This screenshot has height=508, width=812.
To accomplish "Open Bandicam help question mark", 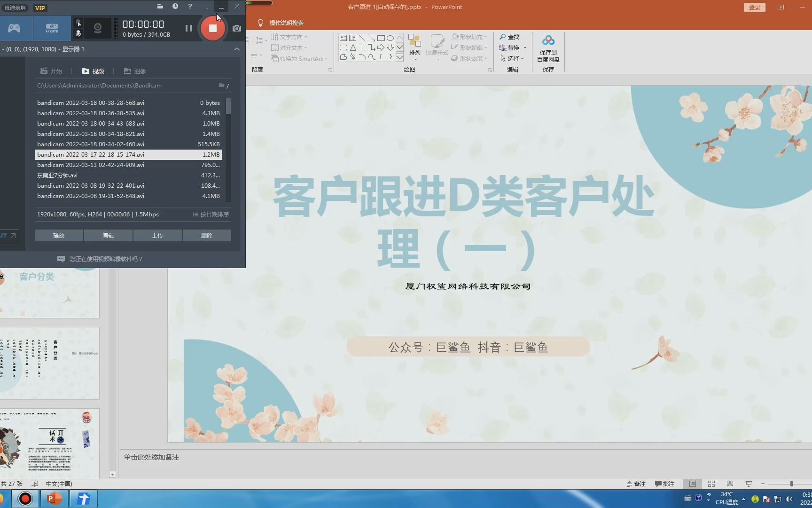I will coord(190,6).
